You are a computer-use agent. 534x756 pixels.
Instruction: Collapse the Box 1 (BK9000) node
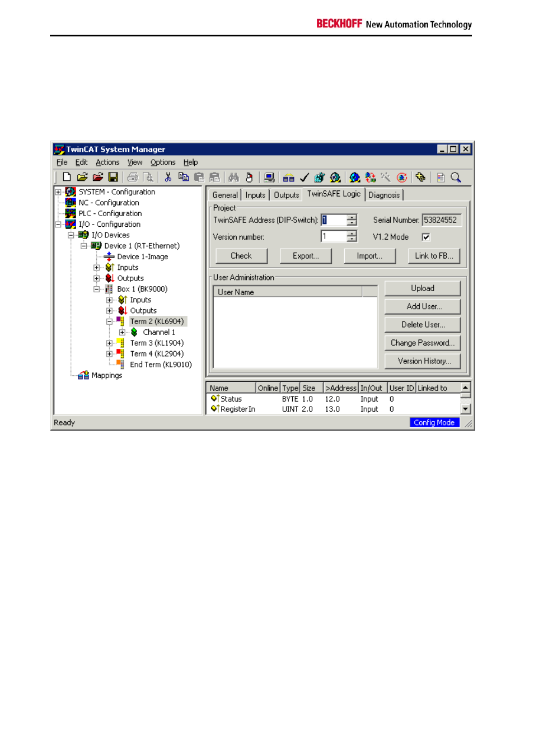point(97,289)
